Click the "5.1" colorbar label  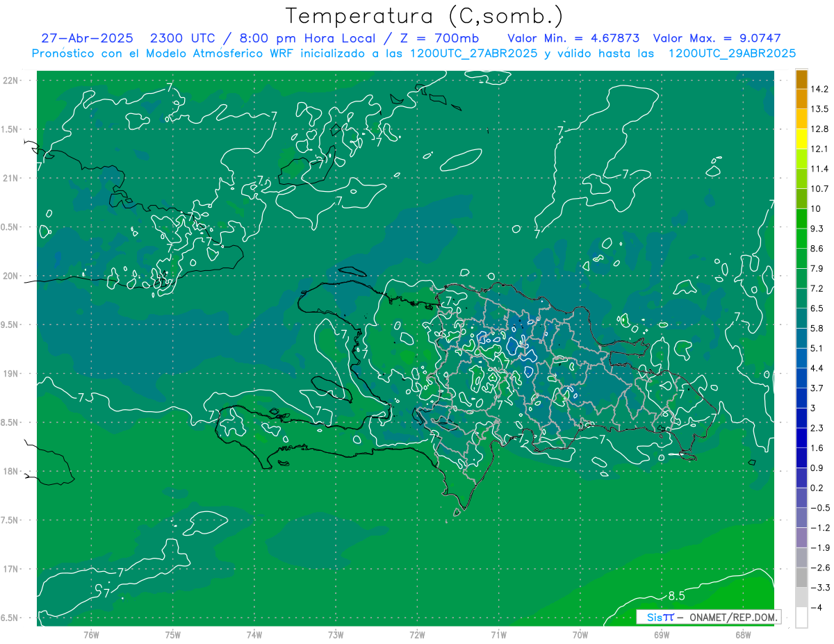coord(817,348)
